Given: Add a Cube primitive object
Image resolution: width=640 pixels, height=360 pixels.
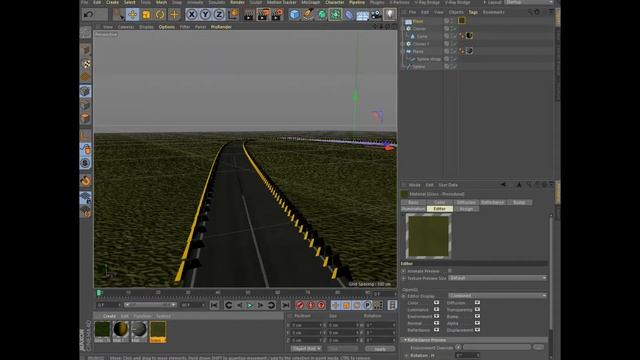Looking at the screenshot, I should pyautogui.click(x=294, y=15).
